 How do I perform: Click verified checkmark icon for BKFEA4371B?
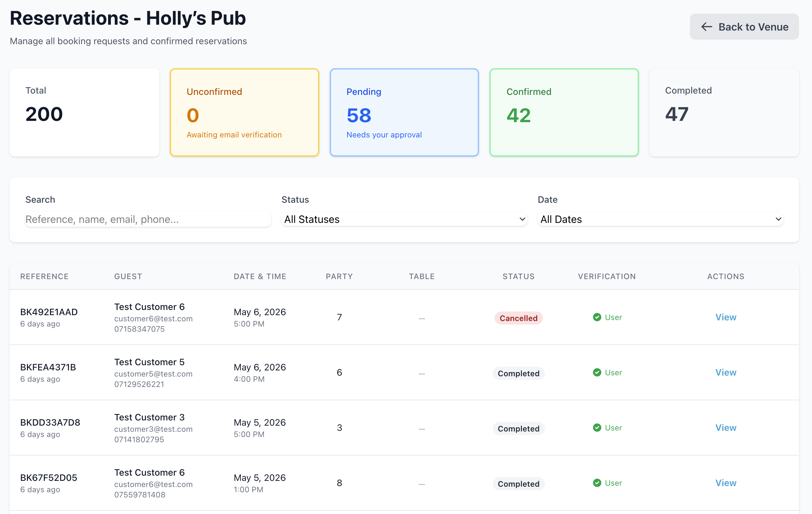point(597,373)
